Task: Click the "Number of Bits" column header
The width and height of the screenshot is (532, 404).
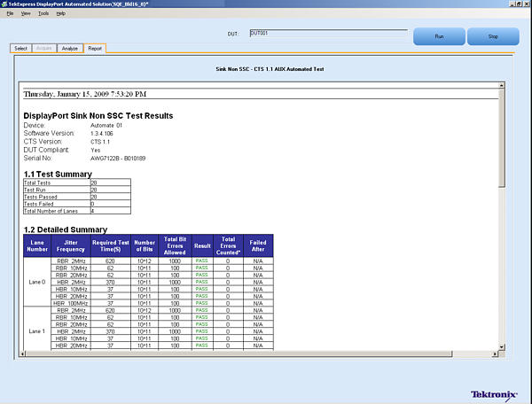Action: pos(145,245)
